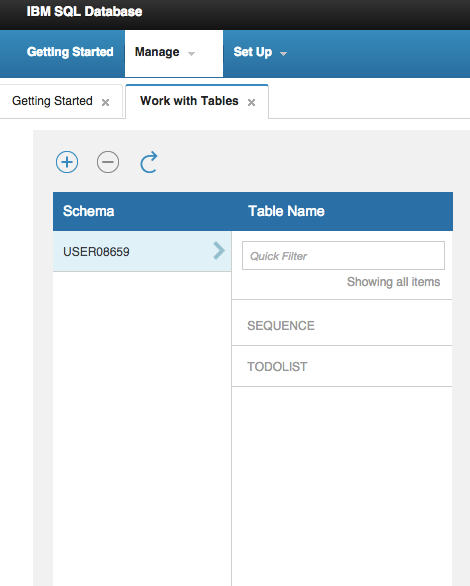Click the Showing all items label
The height and width of the screenshot is (586, 470).
tap(393, 282)
